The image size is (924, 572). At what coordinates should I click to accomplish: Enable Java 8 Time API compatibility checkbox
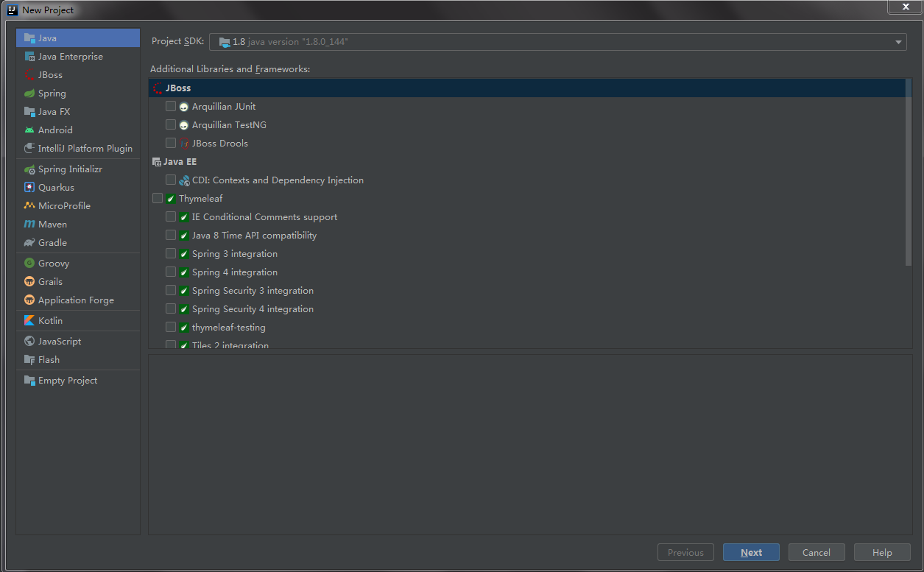point(171,235)
